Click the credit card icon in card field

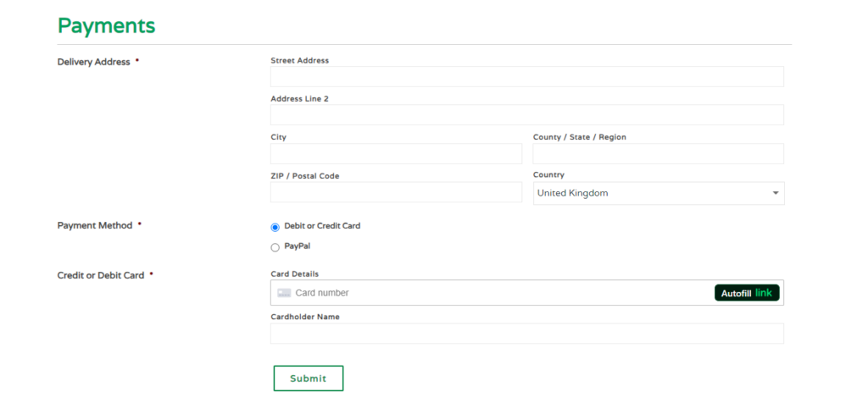(x=284, y=293)
